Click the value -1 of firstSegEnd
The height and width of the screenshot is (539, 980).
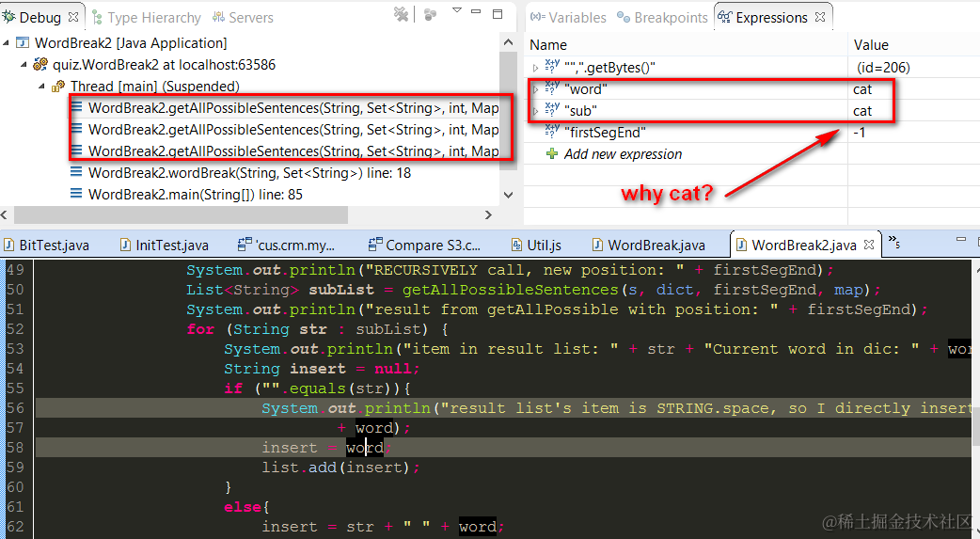click(860, 133)
